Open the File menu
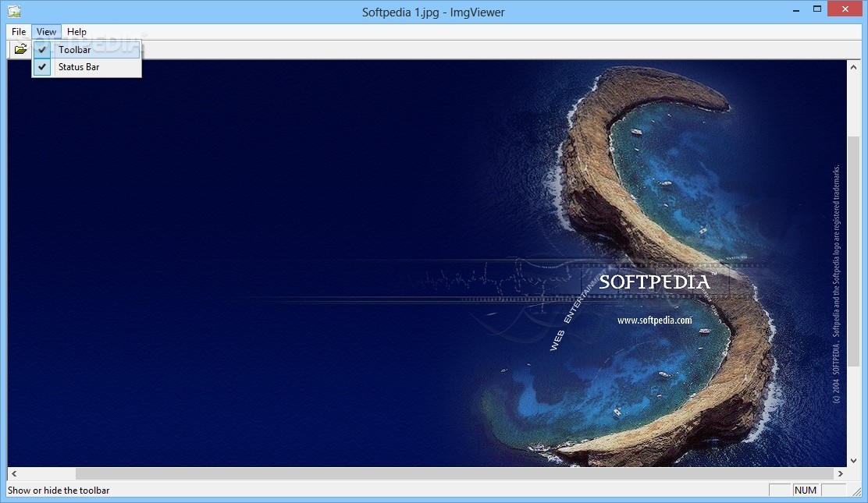The image size is (868, 503). [x=19, y=31]
